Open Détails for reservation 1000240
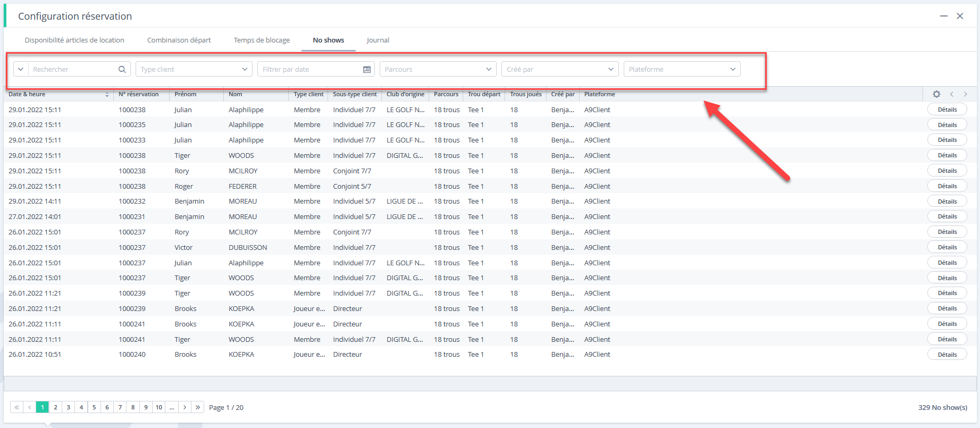This screenshot has width=980, height=428. (x=947, y=355)
